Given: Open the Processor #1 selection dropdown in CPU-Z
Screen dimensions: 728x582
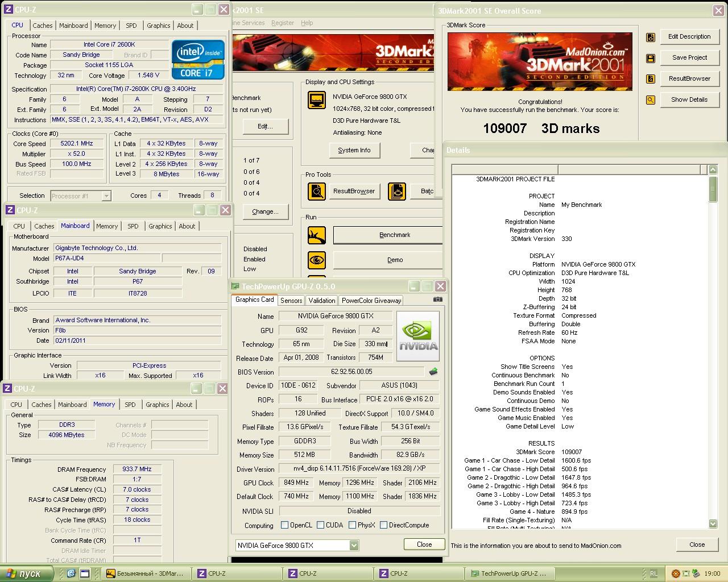Looking at the screenshot, I should tap(106, 196).
